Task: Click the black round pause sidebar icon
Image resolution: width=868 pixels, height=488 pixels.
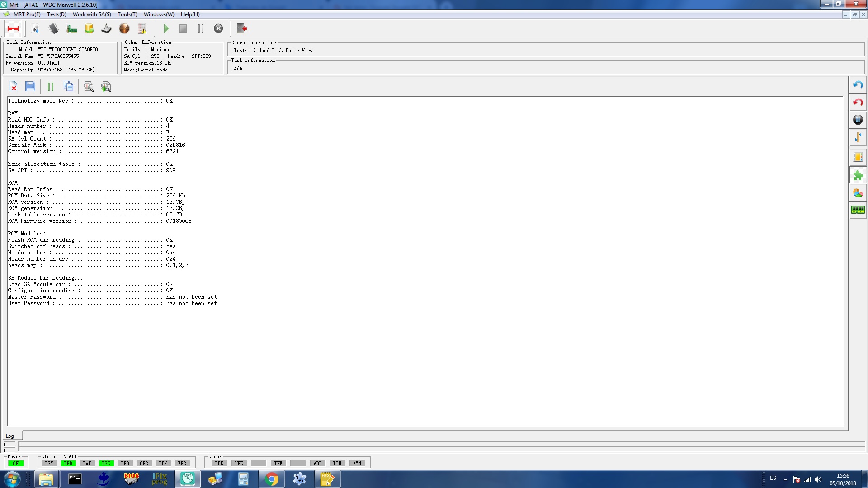Action: [858, 120]
